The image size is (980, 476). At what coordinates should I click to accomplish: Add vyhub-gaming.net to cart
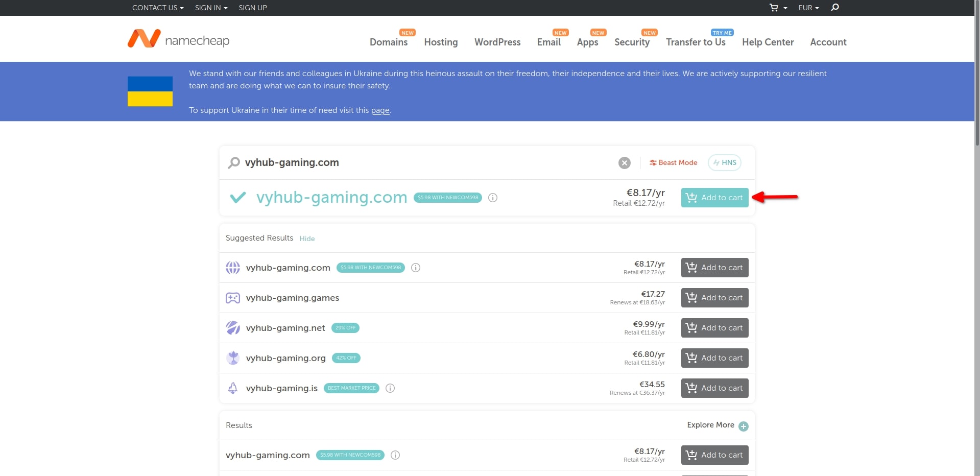point(714,328)
